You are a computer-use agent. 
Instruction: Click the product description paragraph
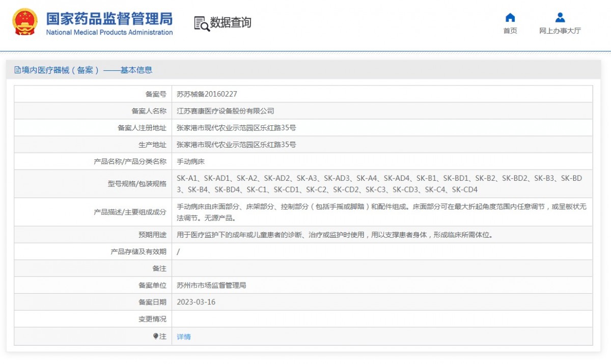coord(381,212)
